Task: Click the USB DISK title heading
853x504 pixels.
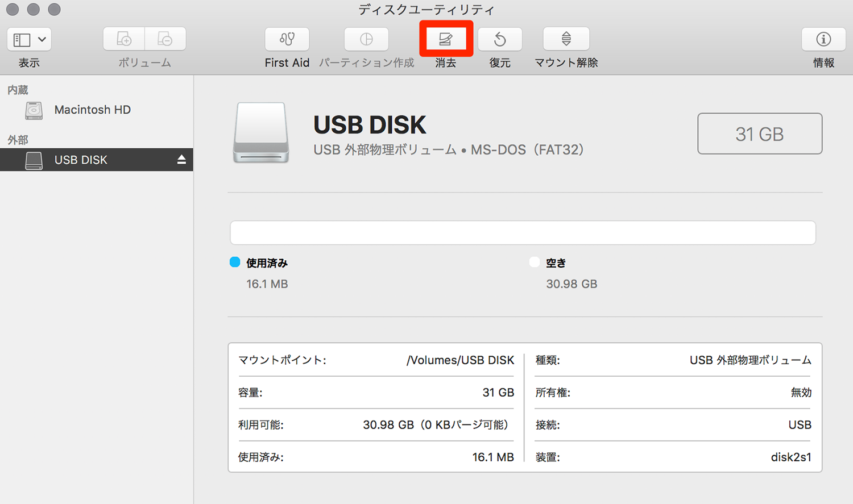Action: [x=370, y=125]
